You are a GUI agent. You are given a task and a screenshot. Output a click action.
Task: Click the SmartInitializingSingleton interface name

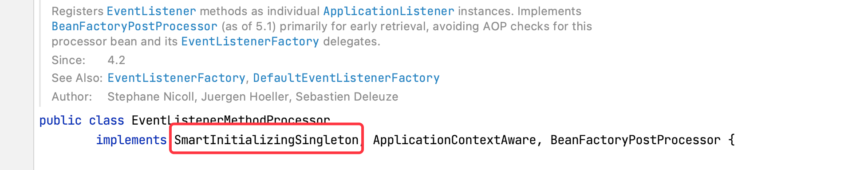point(266,140)
